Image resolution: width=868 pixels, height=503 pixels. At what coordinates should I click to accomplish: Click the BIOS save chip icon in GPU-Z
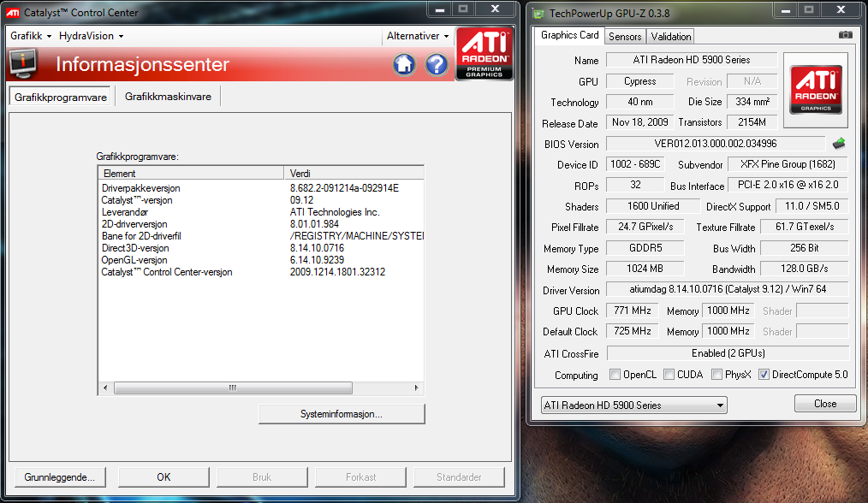pos(839,144)
